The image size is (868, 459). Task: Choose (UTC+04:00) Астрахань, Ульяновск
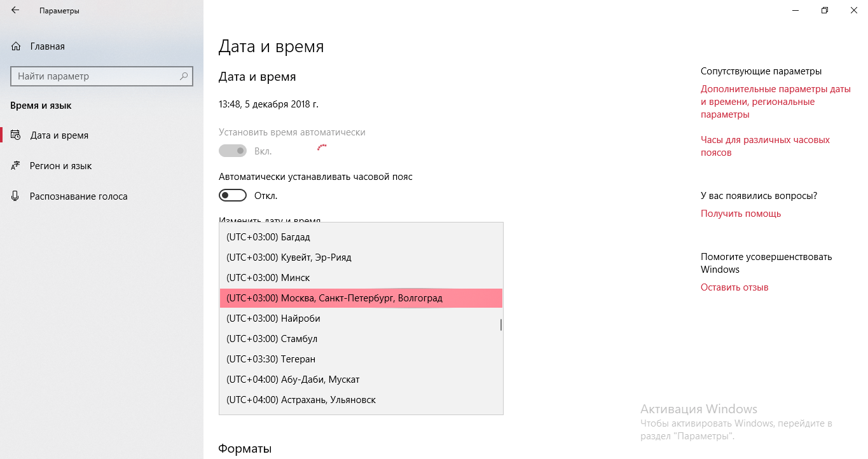(x=361, y=400)
